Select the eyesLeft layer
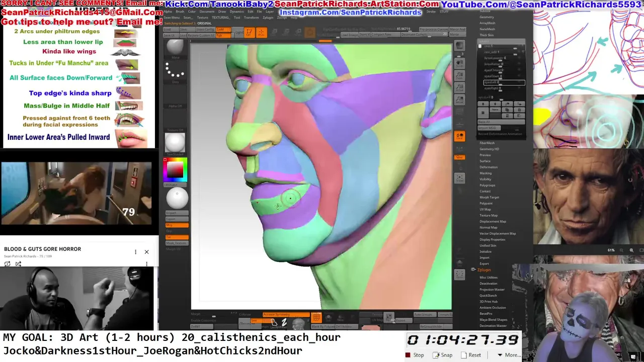644x362 pixels. pyautogui.click(x=504, y=82)
